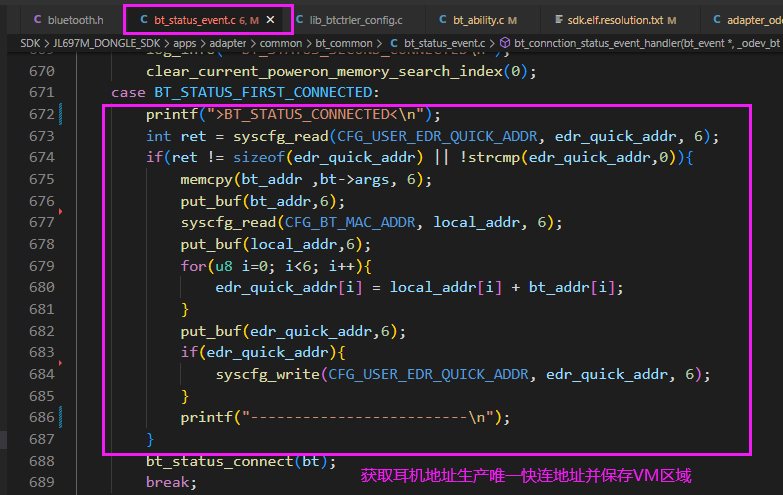The height and width of the screenshot is (495, 783).
Task: Click line number 679 in gutter
Action: 41,266
